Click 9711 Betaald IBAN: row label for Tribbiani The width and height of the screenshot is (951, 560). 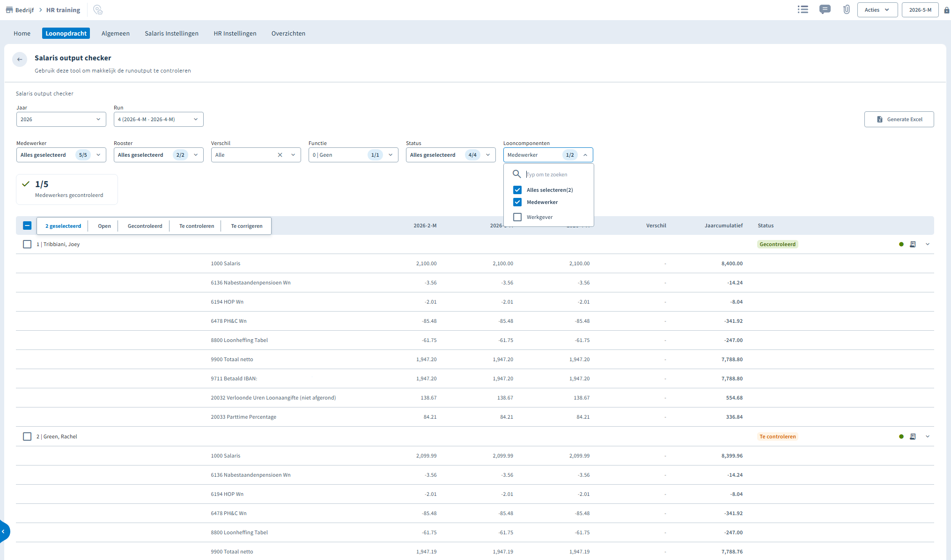pos(234,378)
